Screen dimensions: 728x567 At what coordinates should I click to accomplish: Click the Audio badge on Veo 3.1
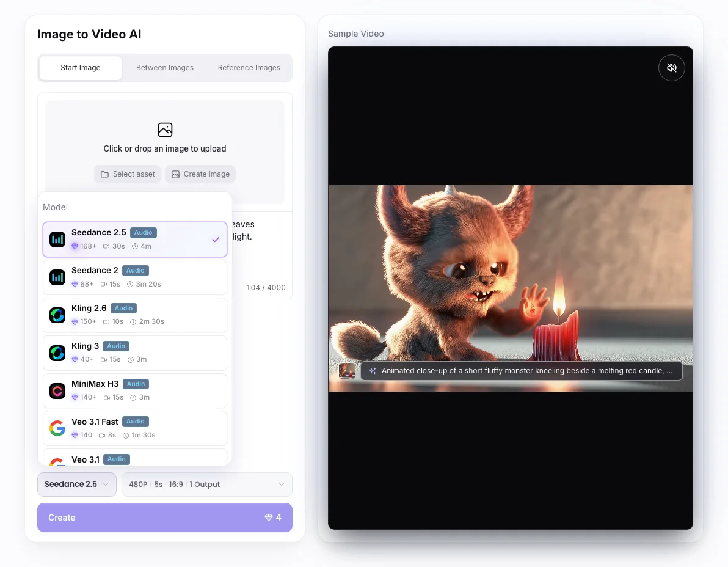coord(117,459)
